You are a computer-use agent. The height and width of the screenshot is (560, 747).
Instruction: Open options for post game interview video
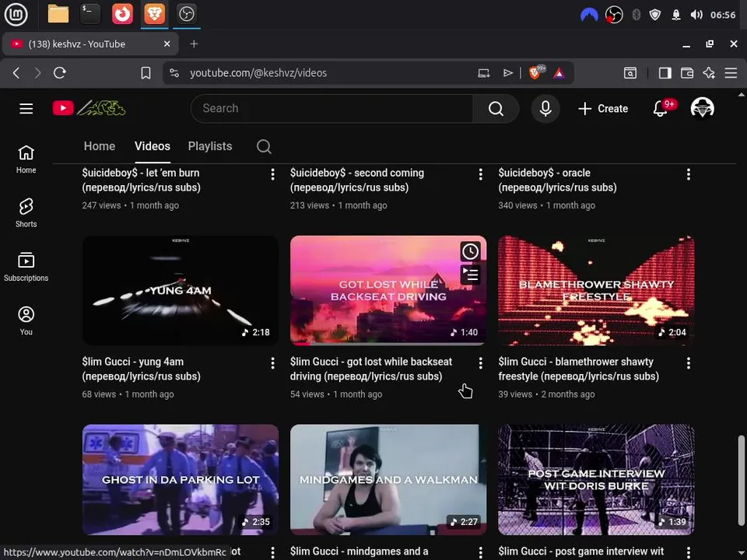point(689,552)
